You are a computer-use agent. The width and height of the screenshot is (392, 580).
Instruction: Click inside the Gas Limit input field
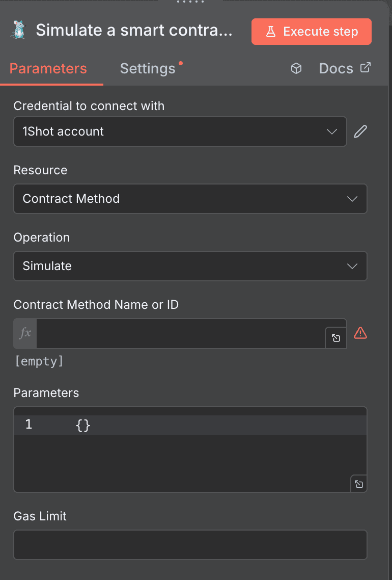[x=190, y=545]
